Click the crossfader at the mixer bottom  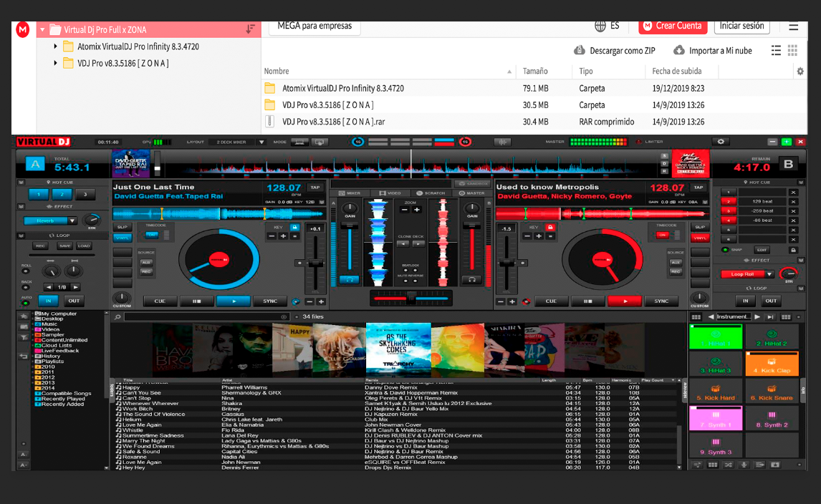point(410,298)
